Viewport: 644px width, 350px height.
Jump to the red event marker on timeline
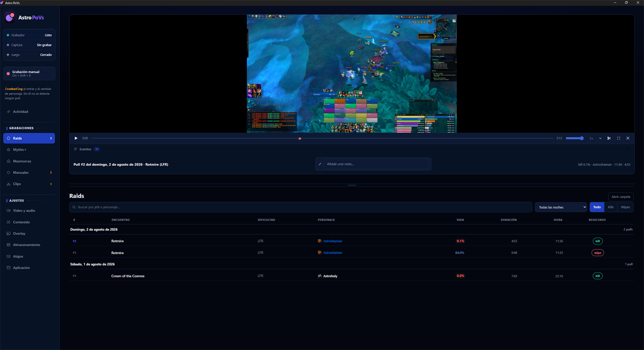point(300,138)
